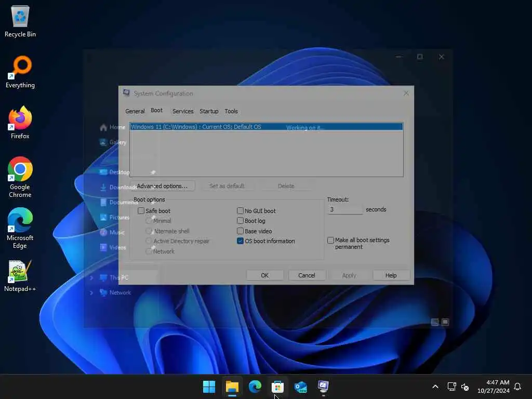Viewport: 532px width, 399px height.
Task: Open the Tools tab
Action: 231,111
